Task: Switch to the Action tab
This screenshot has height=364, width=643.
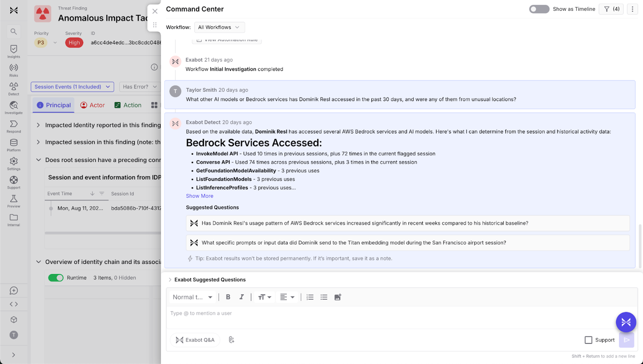Action: coord(128,105)
